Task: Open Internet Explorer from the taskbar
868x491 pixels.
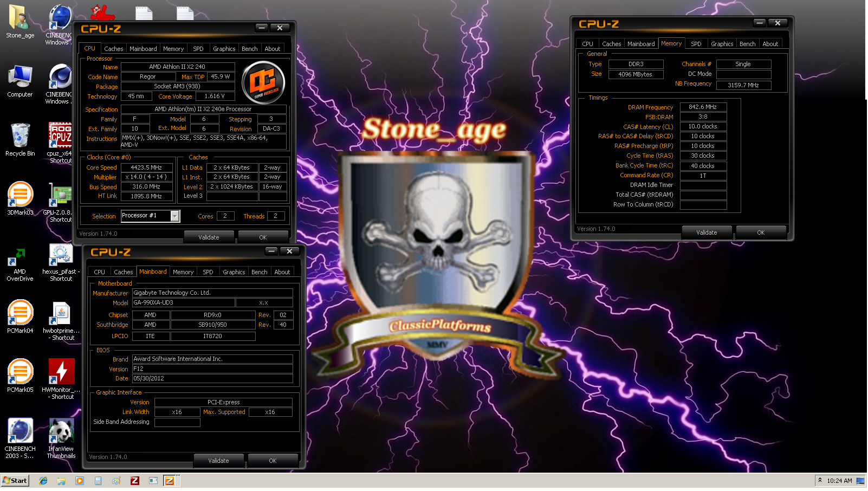Action: pos(43,481)
